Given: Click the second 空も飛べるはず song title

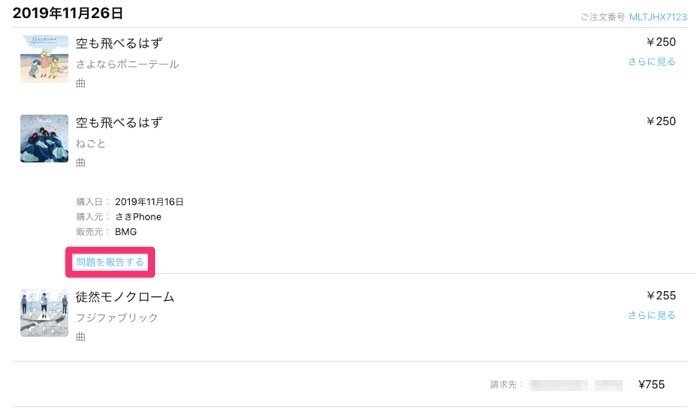Looking at the screenshot, I should (119, 122).
